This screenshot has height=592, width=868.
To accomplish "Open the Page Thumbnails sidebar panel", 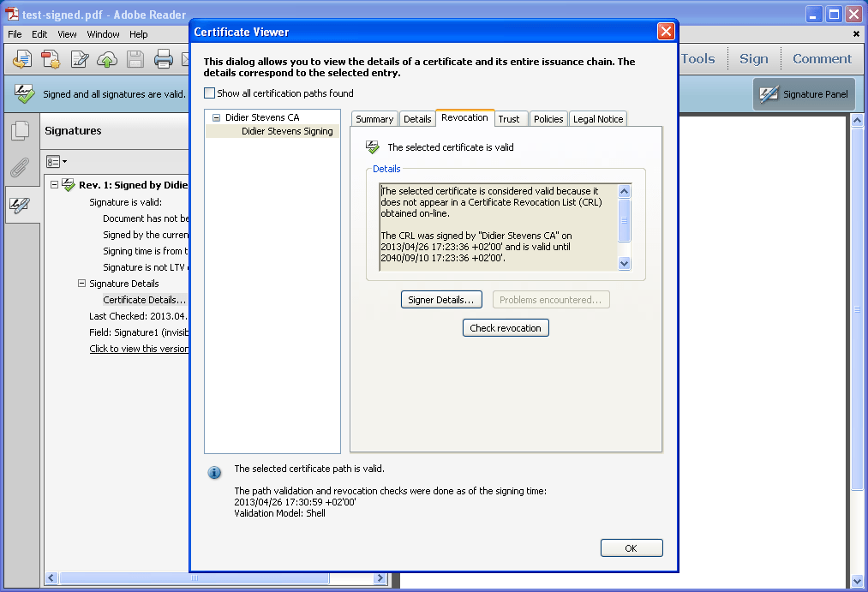I will coord(20,131).
